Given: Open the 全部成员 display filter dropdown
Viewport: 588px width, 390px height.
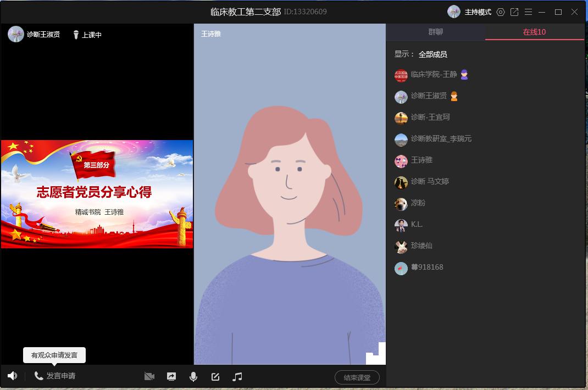Looking at the screenshot, I should tap(432, 54).
